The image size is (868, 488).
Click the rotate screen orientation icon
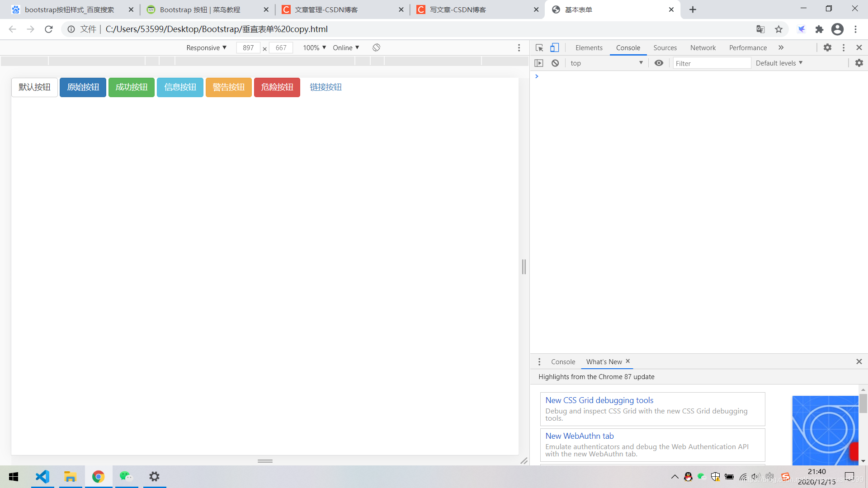click(x=376, y=47)
